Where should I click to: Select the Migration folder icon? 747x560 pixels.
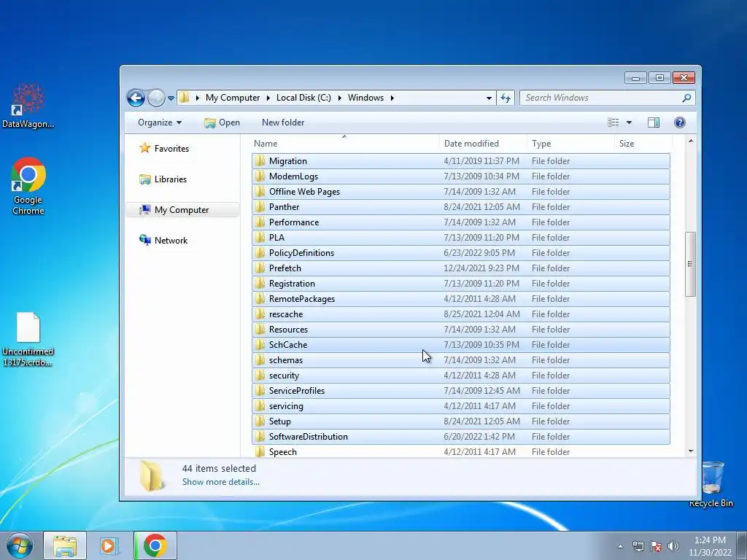pyautogui.click(x=260, y=161)
